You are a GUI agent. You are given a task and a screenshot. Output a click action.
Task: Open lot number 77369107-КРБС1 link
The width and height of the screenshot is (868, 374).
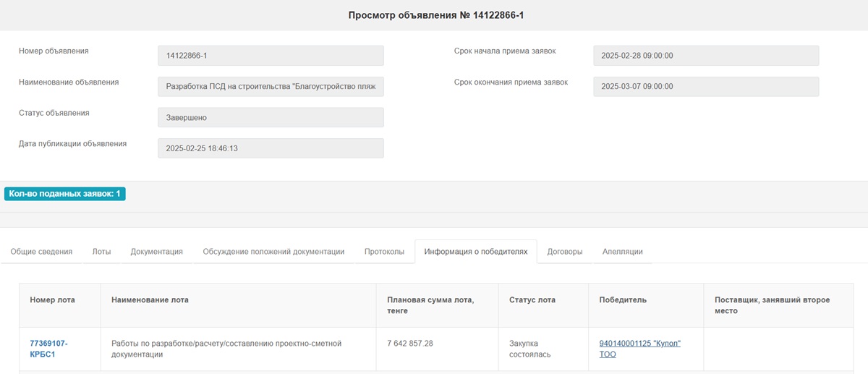coord(48,349)
